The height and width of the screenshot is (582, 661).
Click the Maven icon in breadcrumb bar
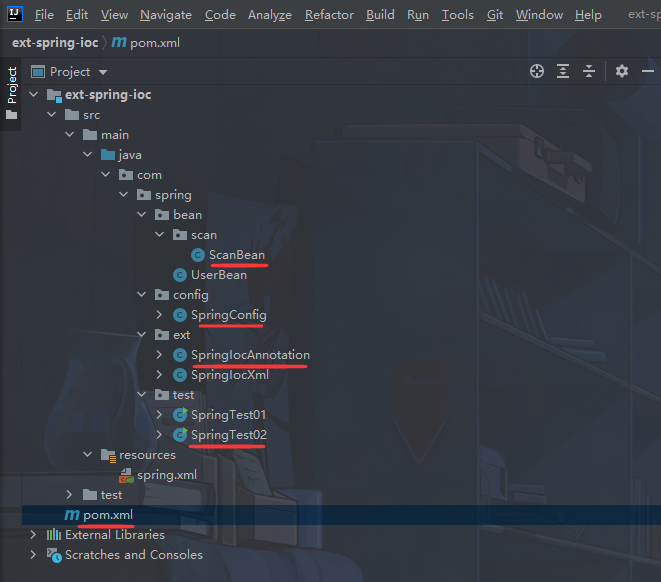(119, 42)
